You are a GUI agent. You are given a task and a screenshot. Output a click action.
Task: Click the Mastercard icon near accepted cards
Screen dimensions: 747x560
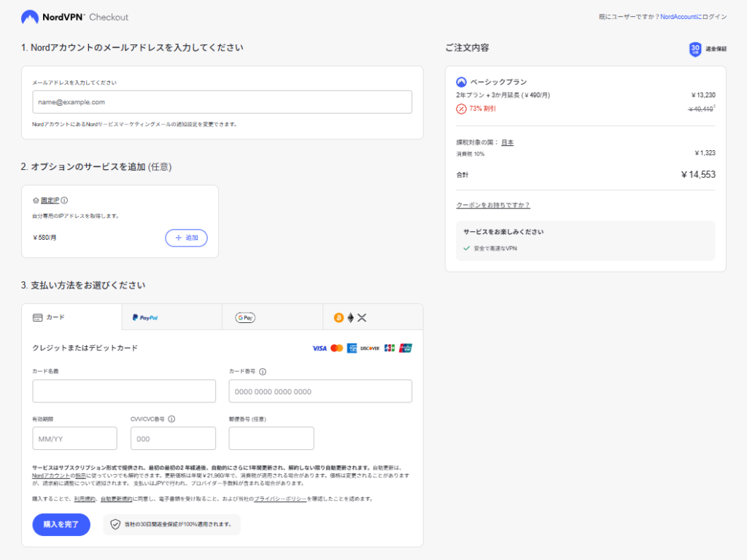tap(336, 348)
